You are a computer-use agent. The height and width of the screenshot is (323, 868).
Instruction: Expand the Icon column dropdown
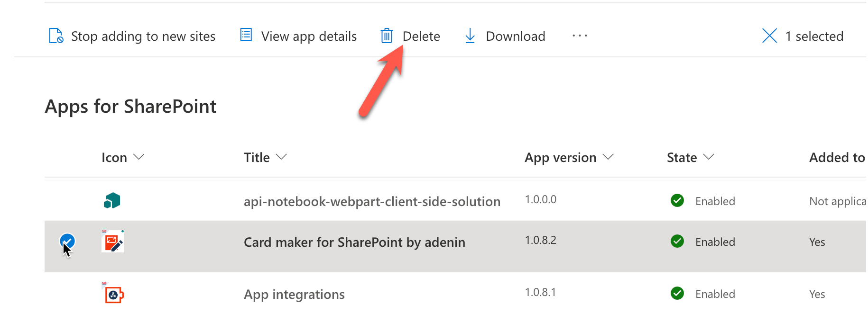(139, 157)
